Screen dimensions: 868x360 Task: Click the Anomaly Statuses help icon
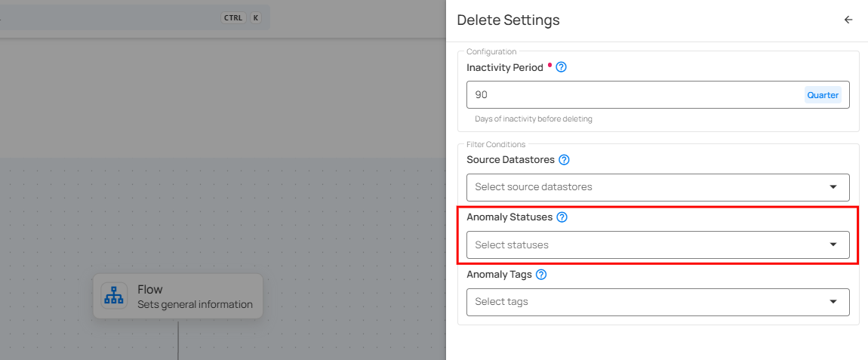[562, 217]
